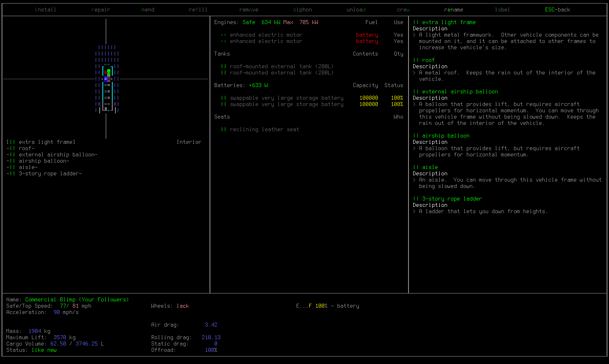Click the Acceleration value 90 mph/s

coord(66,312)
